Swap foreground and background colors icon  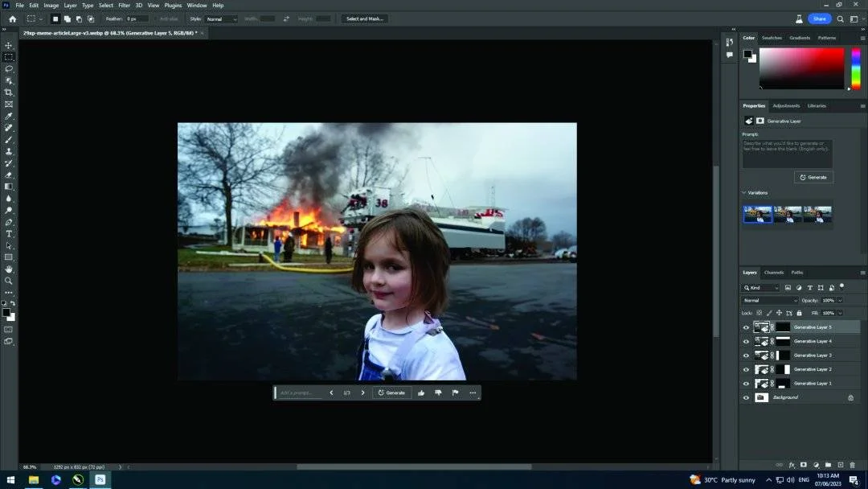click(13, 303)
